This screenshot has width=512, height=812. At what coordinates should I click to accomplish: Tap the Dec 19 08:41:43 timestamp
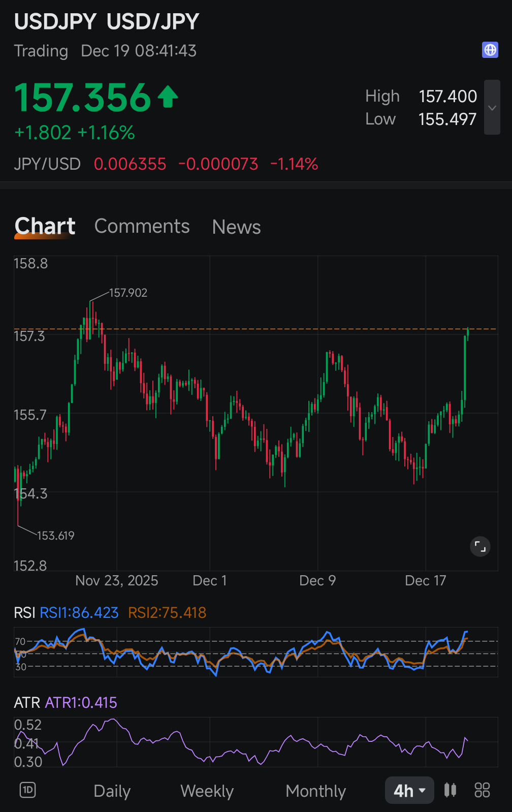click(x=139, y=51)
